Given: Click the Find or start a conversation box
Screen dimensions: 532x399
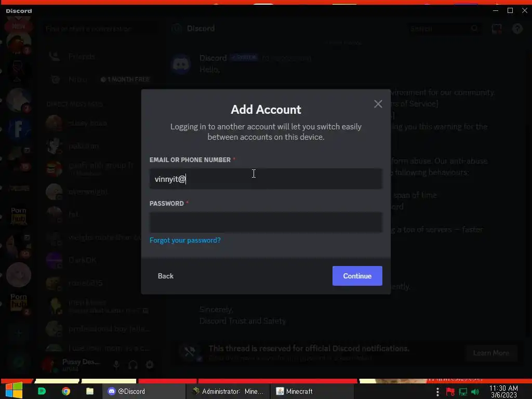Looking at the screenshot, I should (x=100, y=29).
